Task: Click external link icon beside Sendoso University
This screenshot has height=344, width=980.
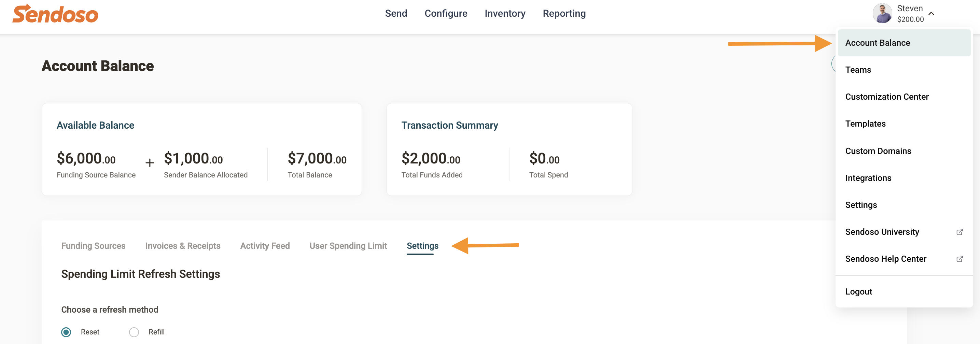Action: [x=960, y=232]
